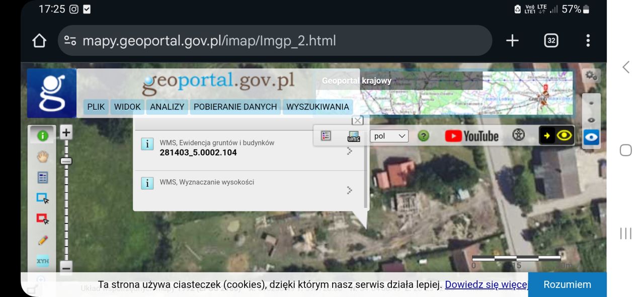The height and width of the screenshot is (297, 644).
Task: Open the Dowiedz się więcej link
Action: point(485,284)
